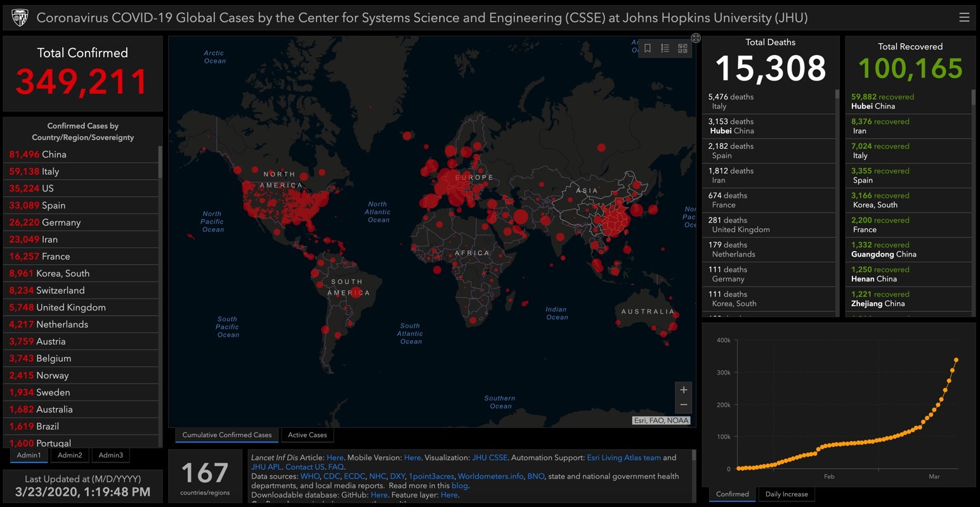Switch to the Admin2 list tab
This screenshot has height=507, width=980.
pos(70,455)
